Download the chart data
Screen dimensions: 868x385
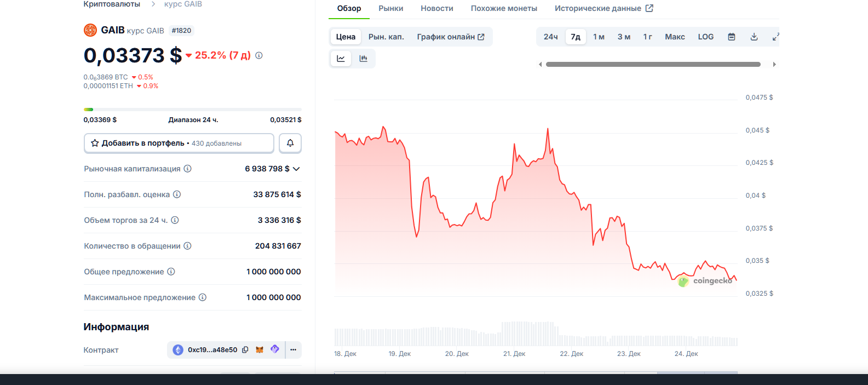(x=754, y=37)
